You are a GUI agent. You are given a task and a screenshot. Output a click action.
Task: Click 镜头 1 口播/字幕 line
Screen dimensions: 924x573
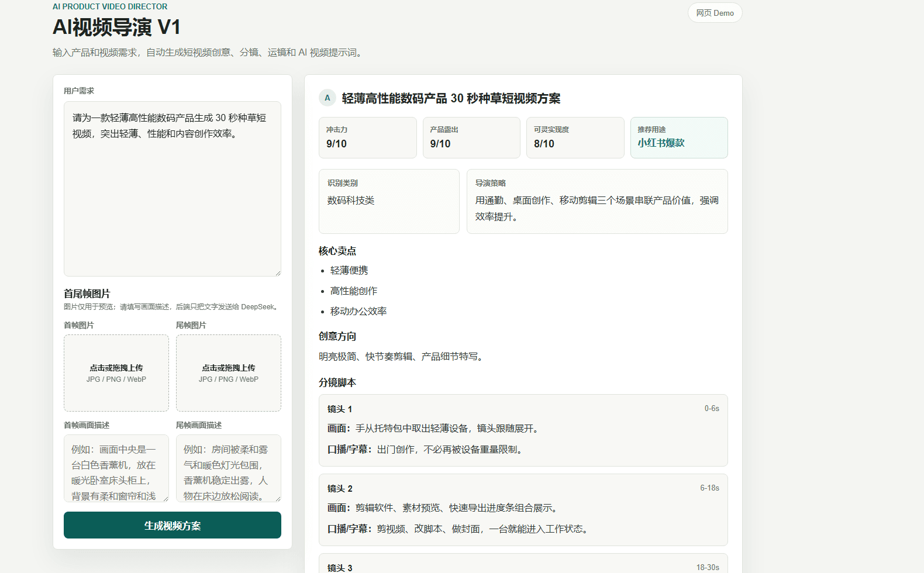426,450
